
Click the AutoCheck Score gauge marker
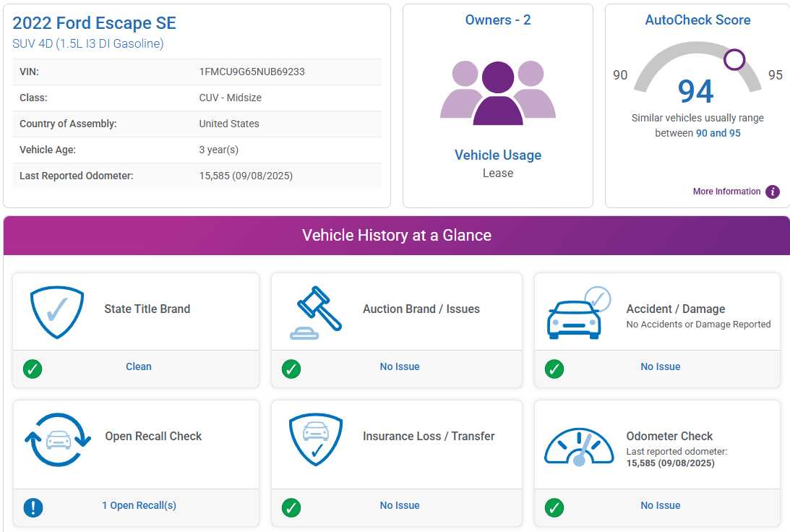[734, 59]
